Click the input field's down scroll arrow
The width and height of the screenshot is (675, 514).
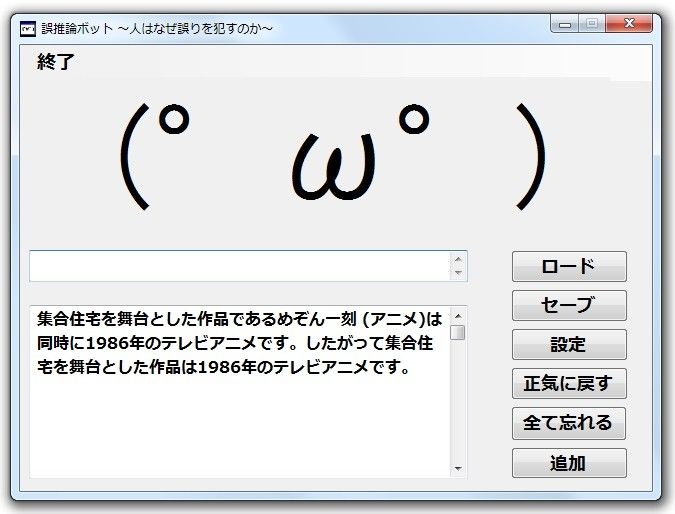click(x=458, y=273)
